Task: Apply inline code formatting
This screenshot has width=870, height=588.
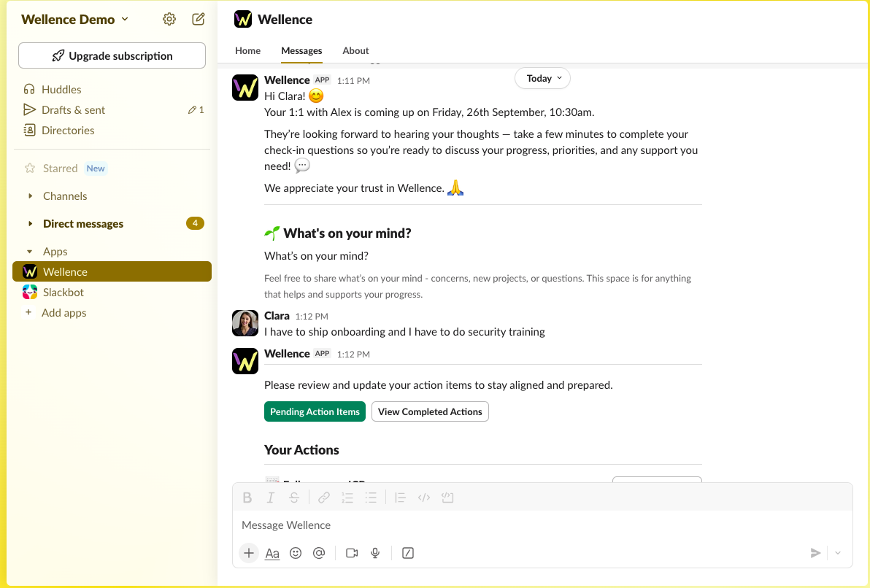Action: pyautogui.click(x=424, y=498)
